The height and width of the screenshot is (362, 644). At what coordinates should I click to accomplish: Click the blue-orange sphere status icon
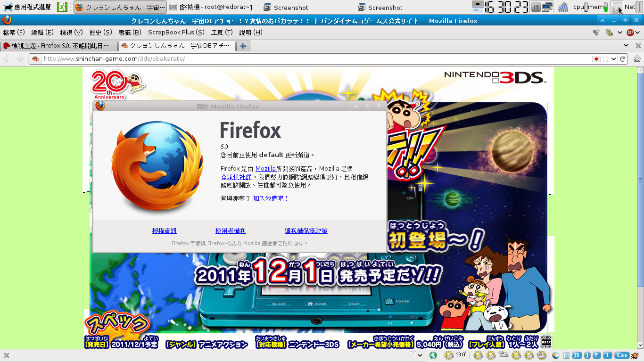click(x=556, y=355)
